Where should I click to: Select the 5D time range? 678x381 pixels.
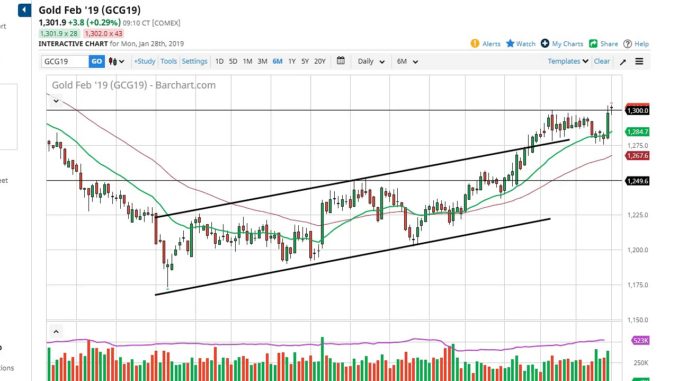[x=233, y=61]
